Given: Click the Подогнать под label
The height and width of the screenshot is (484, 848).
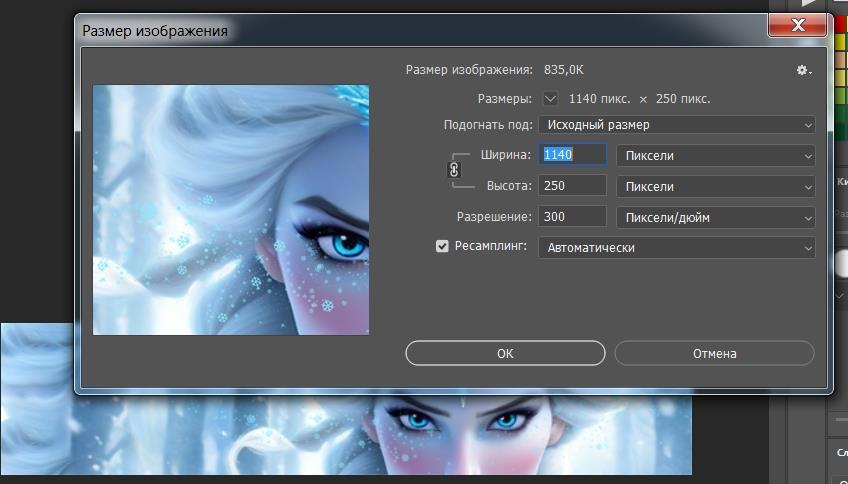Looking at the screenshot, I should 488,125.
